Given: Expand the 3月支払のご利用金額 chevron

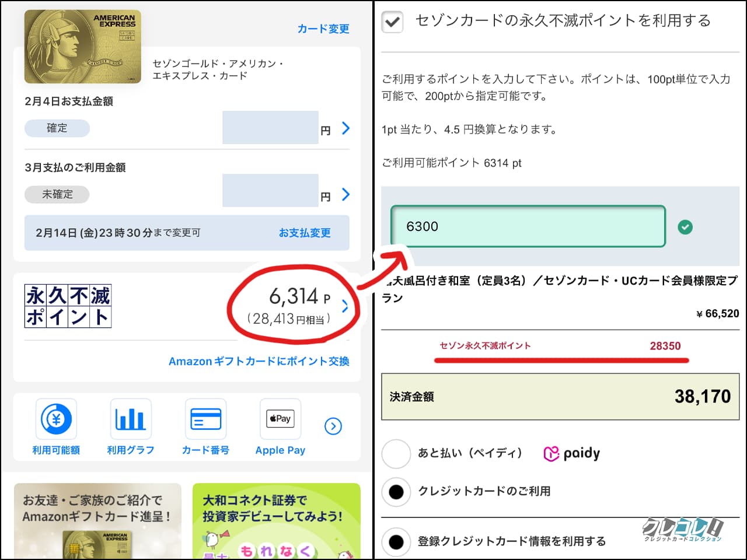Looking at the screenshot, I should [345, 194].
